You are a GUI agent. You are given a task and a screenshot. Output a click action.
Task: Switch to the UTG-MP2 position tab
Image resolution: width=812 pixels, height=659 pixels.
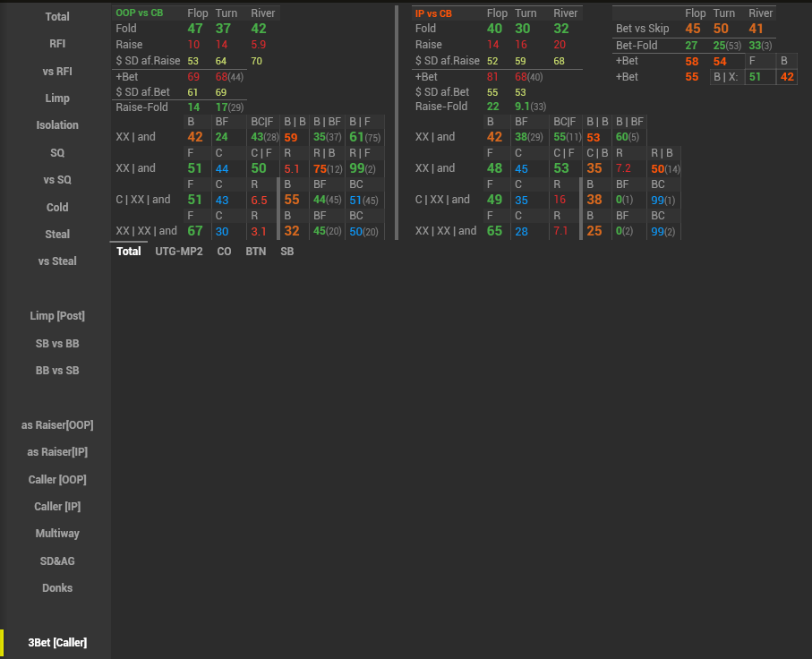coord(179,252)
